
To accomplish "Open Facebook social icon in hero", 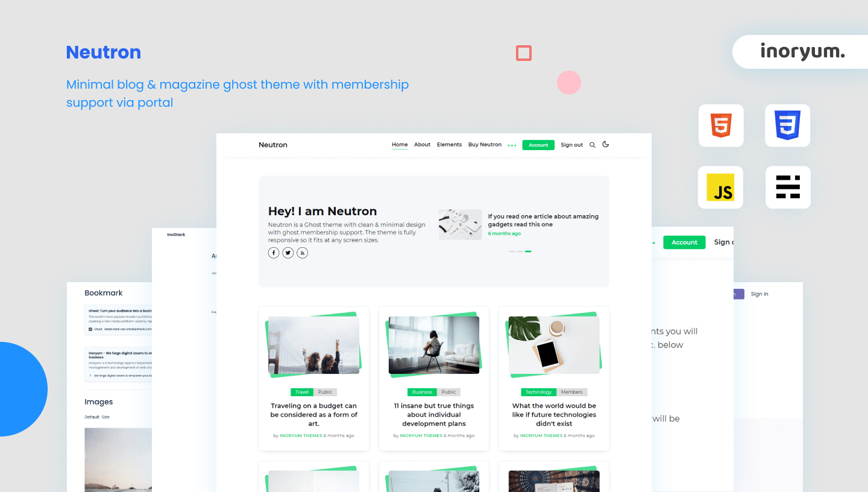I will [x=274, y=253].
